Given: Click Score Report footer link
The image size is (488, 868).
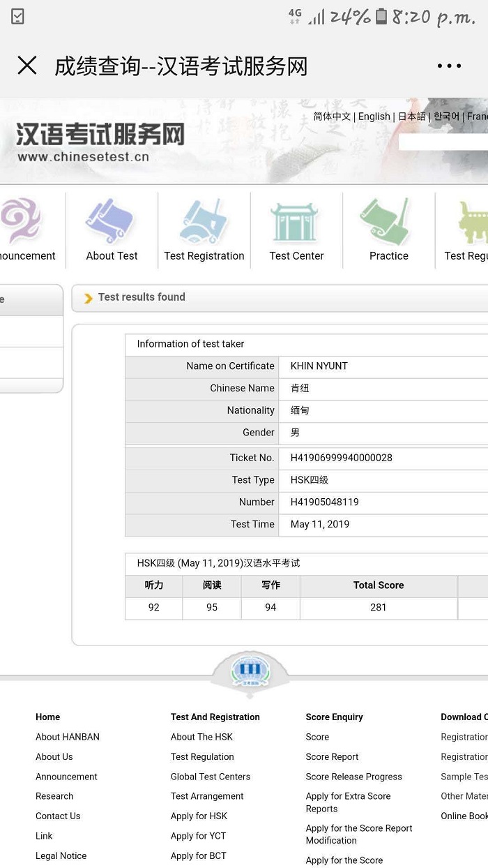Looking at the screenshot, I should (x=332, y=757).
